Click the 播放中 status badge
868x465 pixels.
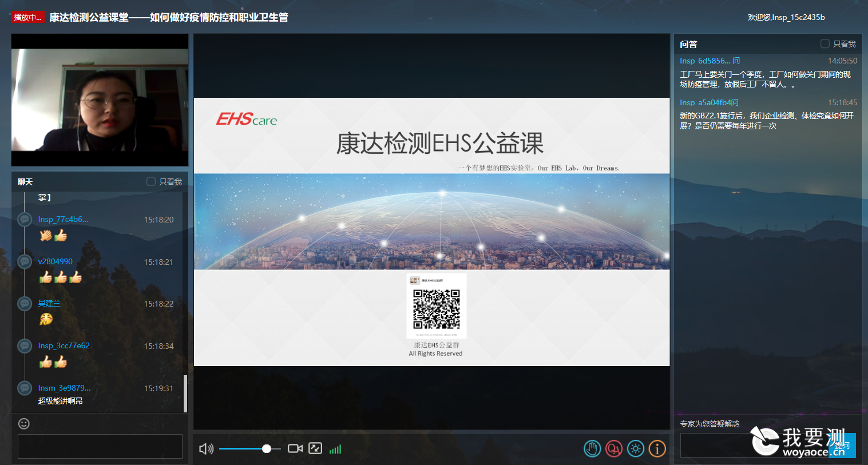27,17
